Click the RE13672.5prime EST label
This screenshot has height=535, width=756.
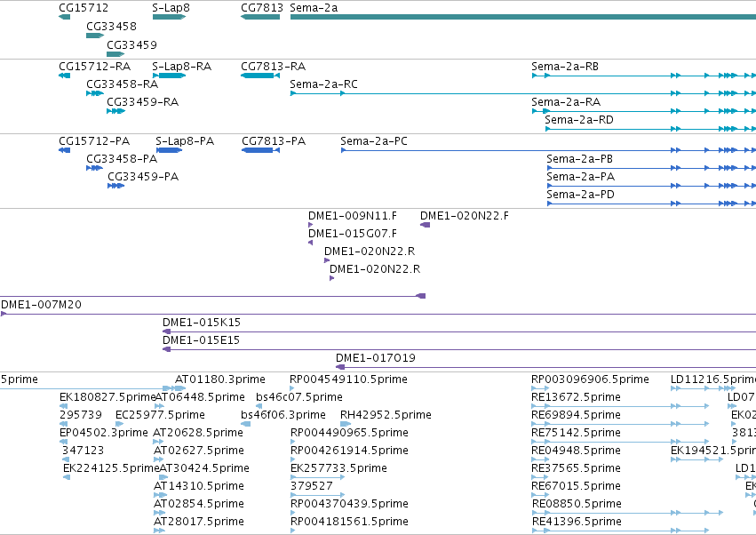577,397
